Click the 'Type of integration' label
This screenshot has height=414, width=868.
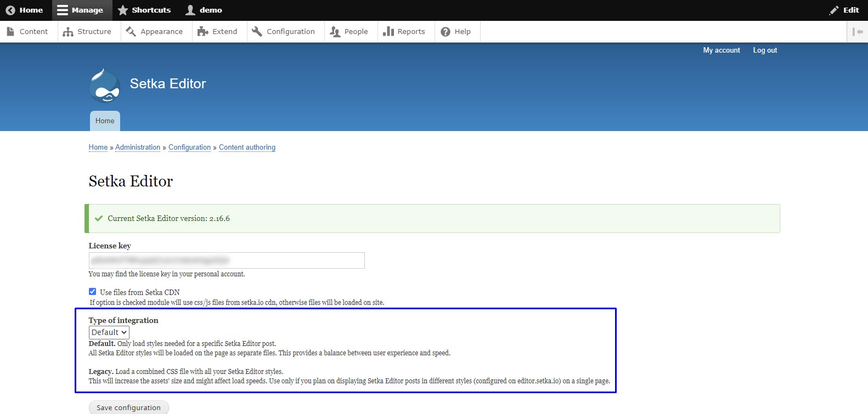(x=123, y=320)
